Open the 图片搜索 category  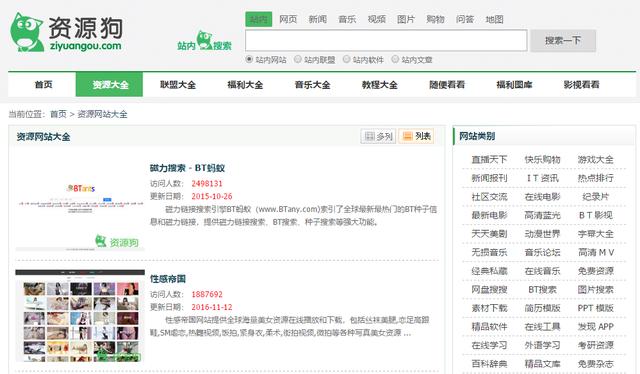(x=596, y=289)
